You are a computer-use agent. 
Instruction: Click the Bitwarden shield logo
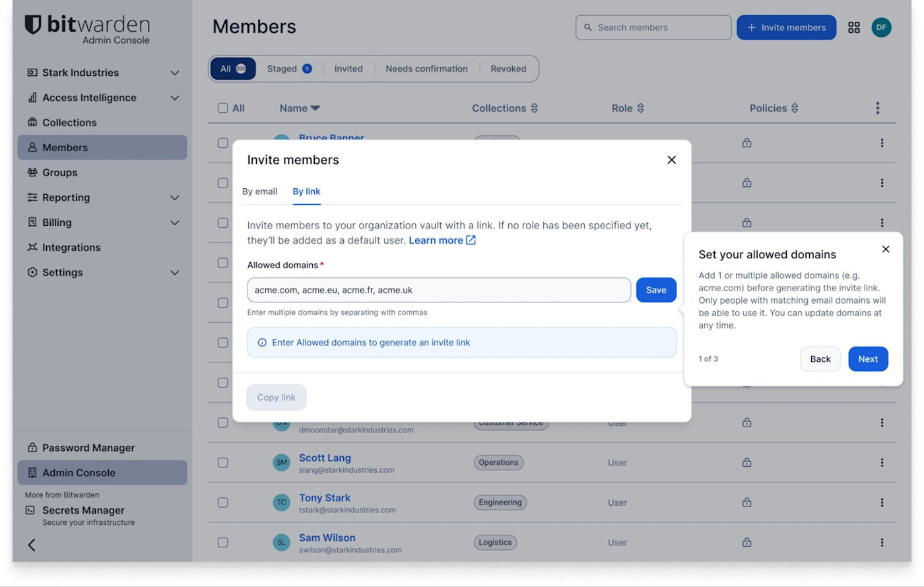tap(32, 24)
